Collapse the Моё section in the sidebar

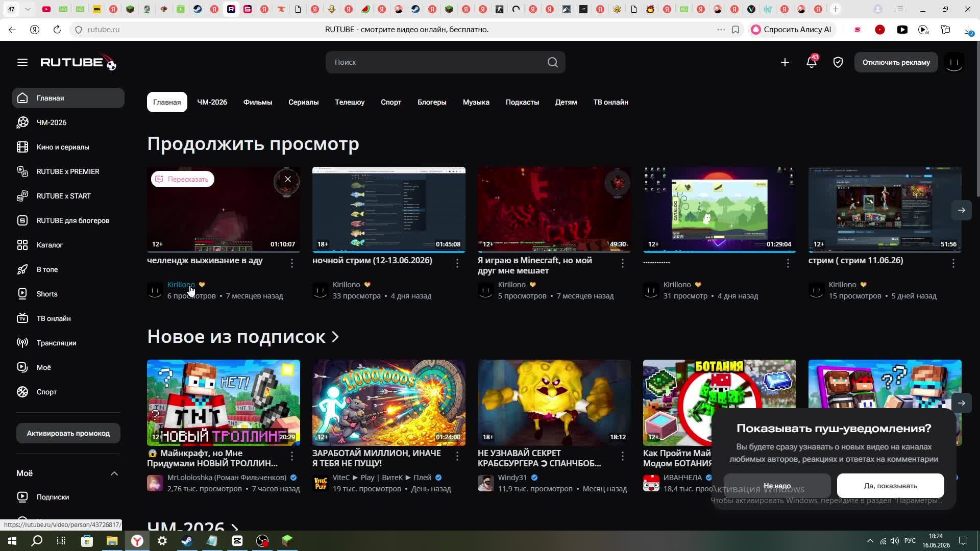pyautogui.click(x=114, y=473)
